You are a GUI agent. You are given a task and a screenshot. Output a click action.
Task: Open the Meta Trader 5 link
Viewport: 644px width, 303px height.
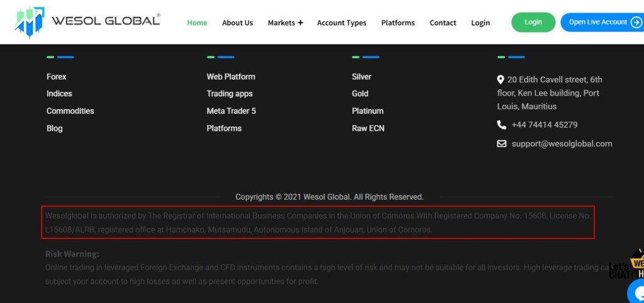[x=231, y=111]
